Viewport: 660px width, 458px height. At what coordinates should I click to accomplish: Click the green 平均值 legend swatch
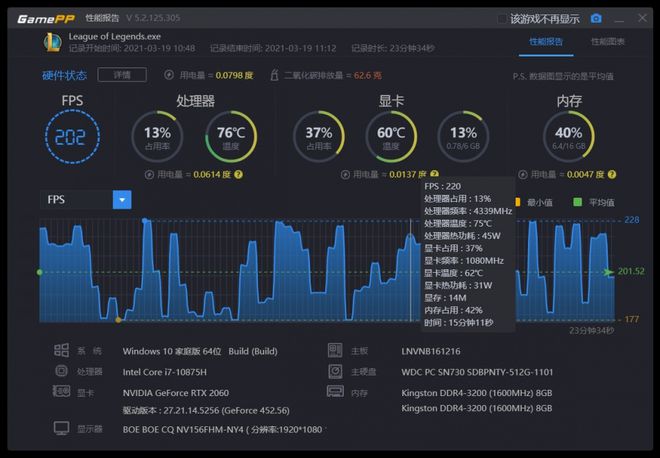(578, 202)
